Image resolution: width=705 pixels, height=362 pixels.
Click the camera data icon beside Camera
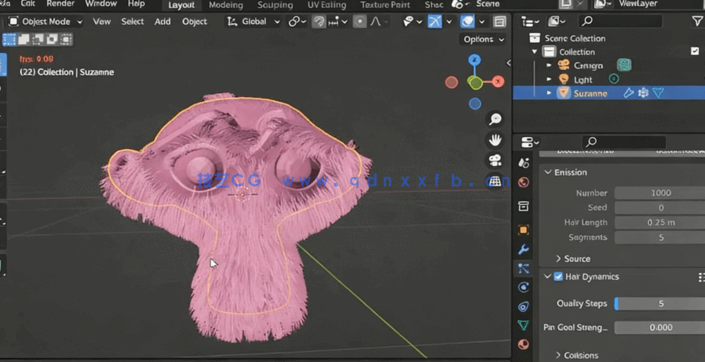624,65
